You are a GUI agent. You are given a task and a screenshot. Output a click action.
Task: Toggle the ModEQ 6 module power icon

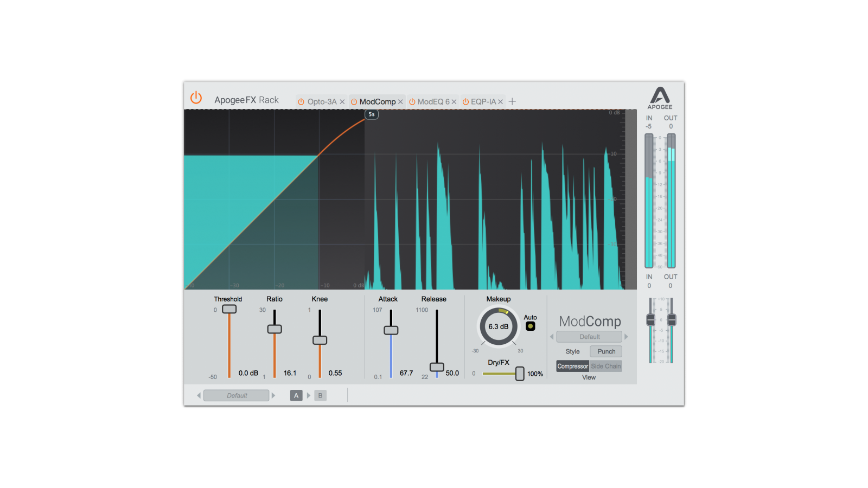pyautogui.click(x=412, y=101)
